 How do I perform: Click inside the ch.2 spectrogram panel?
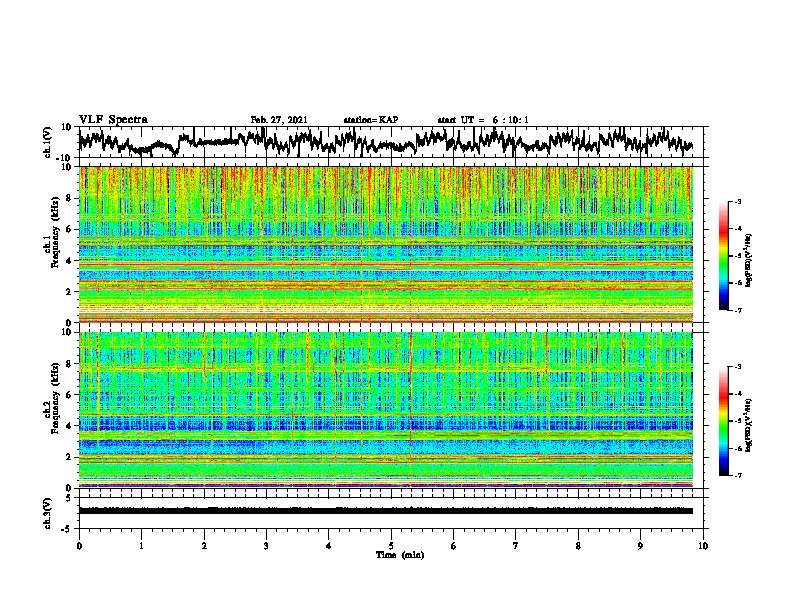click(x=385, y=410)
